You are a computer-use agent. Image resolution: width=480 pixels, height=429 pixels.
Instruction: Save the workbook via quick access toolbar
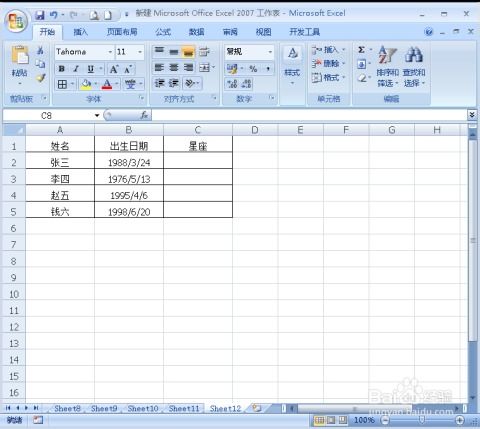tap(40, 15)
